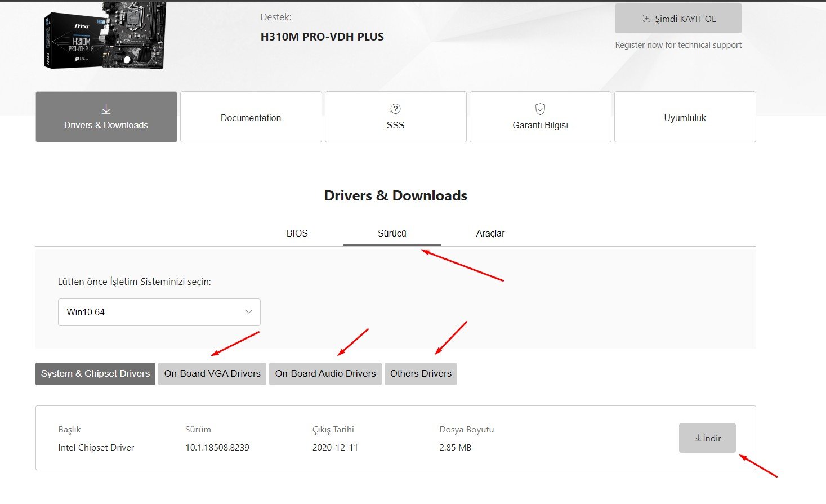Open the Garanti Bilgisi section card
This screenshot has height=504, width=826.
click(541, 117)
